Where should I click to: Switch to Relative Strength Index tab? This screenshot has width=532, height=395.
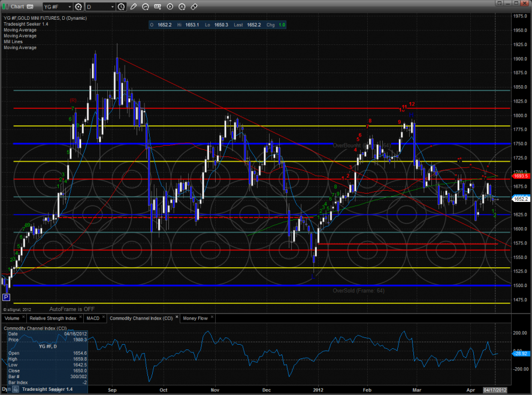pos(53,318)
